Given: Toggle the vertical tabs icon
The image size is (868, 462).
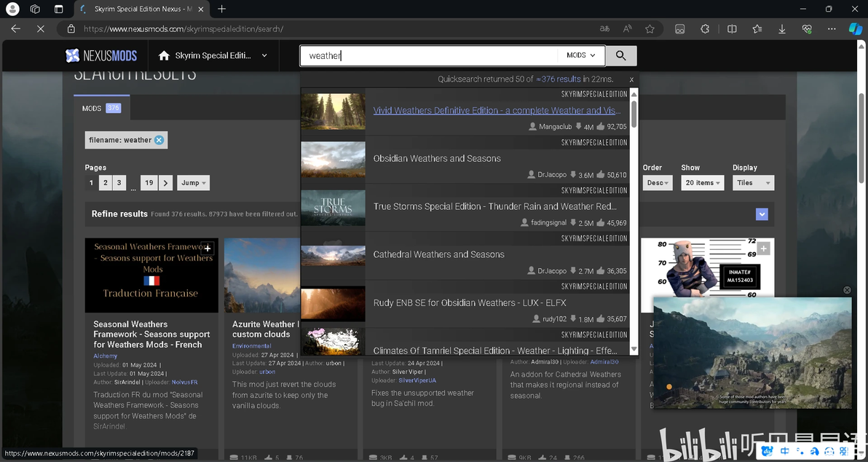Looking at the screenshot, I should (x=59, y=9).
